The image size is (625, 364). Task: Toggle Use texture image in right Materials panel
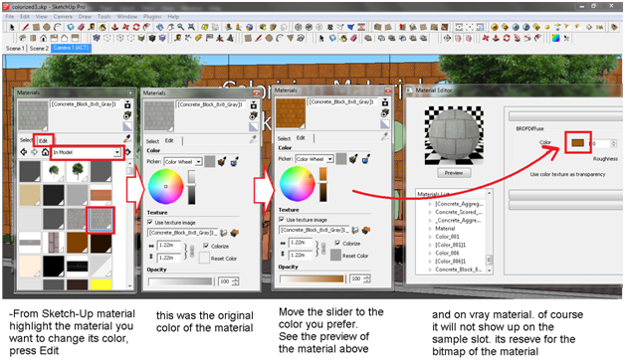(x=282, y=220)
